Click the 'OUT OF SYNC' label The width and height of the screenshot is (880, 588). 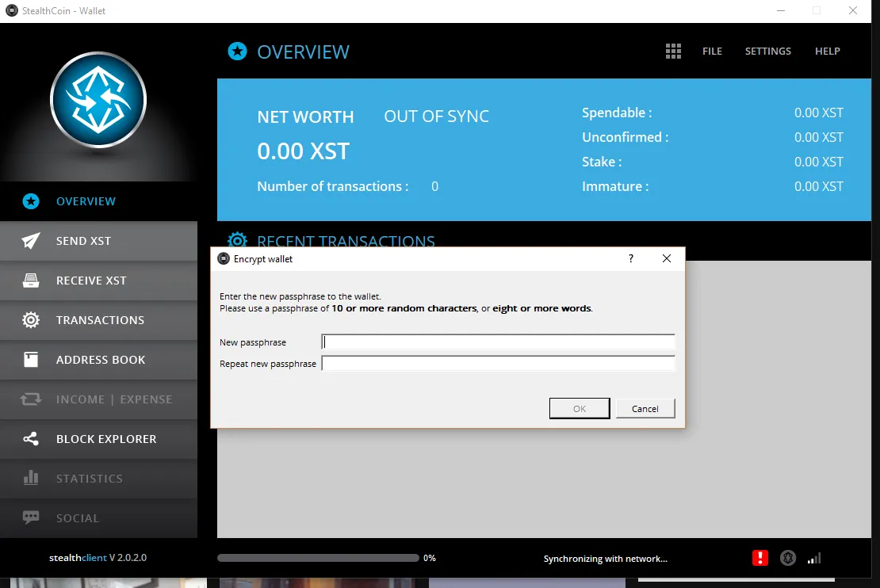click(436, 116)
